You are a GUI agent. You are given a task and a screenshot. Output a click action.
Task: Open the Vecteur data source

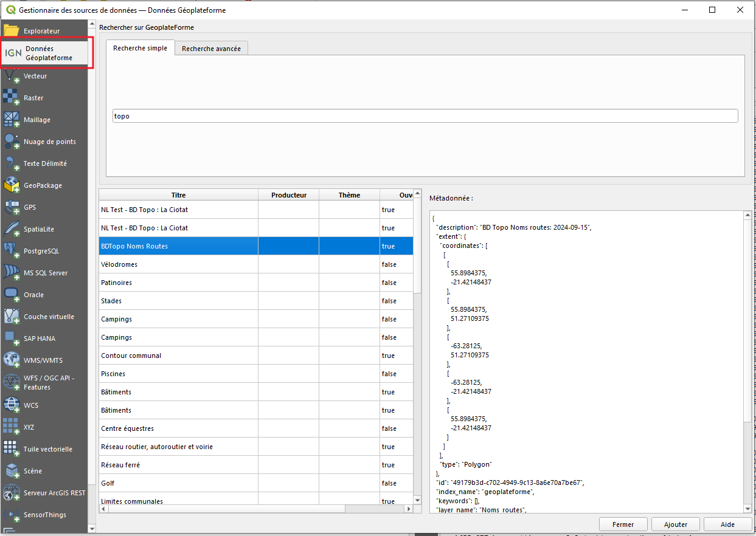[x=44, y=76]
